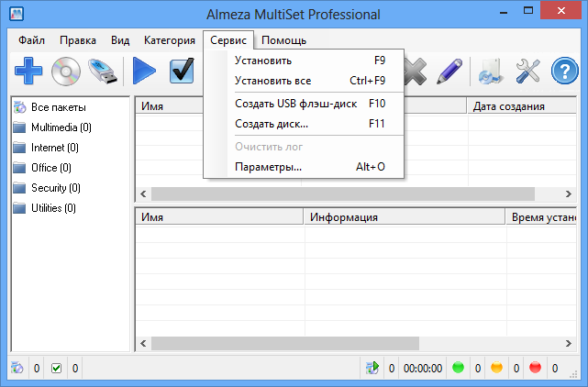
Task: Close the Almeza MultiSet window
Action: 561,11
